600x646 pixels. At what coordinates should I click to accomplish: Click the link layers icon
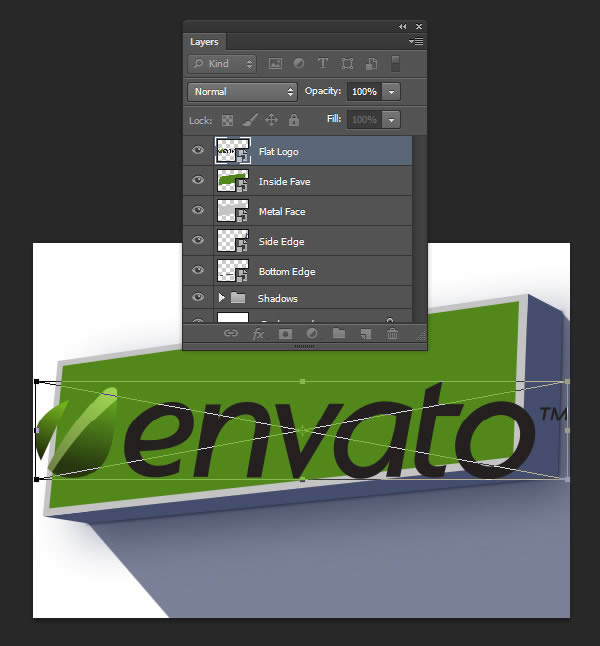231,333
